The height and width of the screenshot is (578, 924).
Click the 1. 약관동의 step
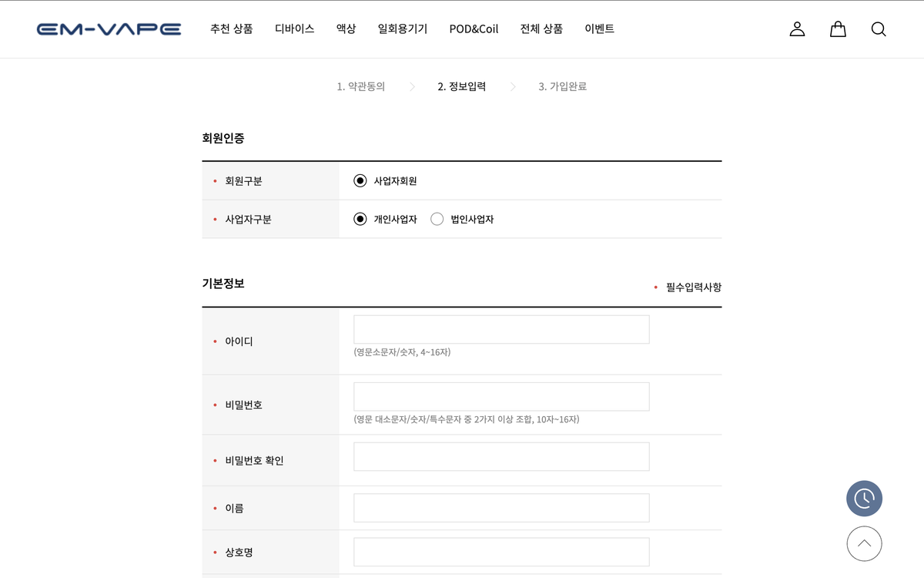(361, 86)
